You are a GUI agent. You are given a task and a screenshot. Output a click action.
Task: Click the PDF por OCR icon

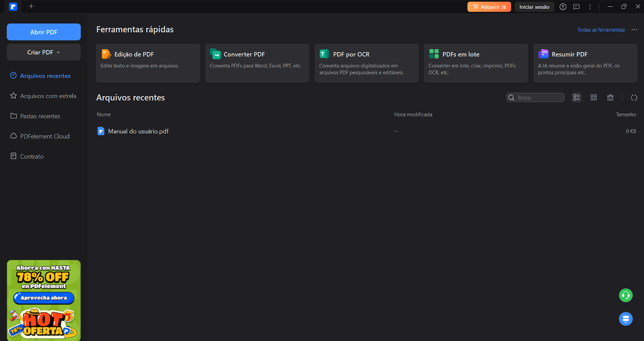324,54
